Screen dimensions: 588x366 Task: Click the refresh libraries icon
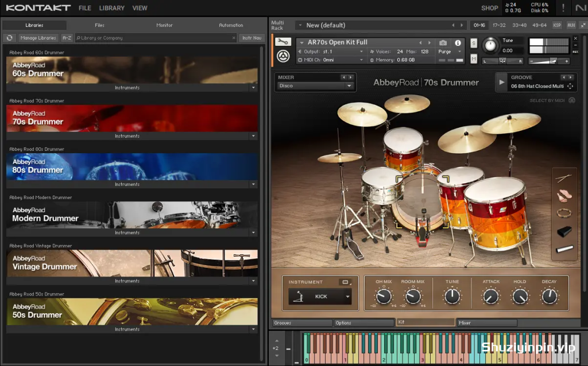[x=9, y=38]
